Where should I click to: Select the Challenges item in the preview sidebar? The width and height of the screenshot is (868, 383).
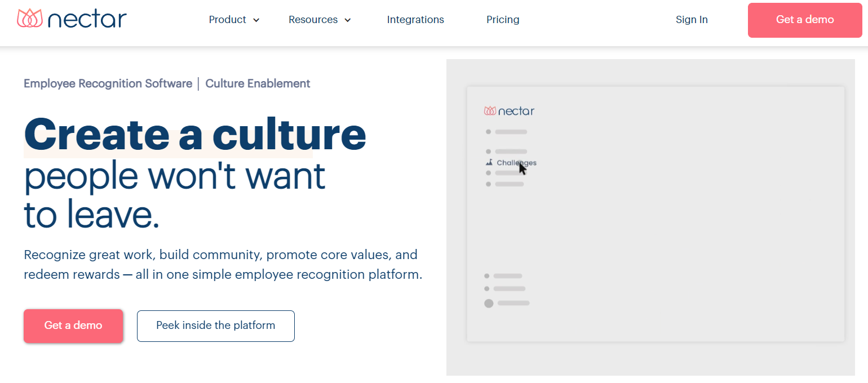click(x=516, y=163)
